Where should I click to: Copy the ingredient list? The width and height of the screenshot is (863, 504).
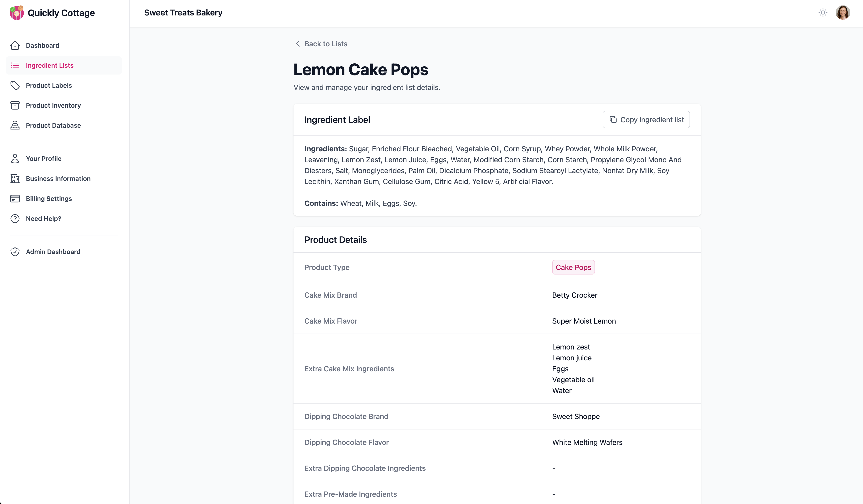point(646,120)
